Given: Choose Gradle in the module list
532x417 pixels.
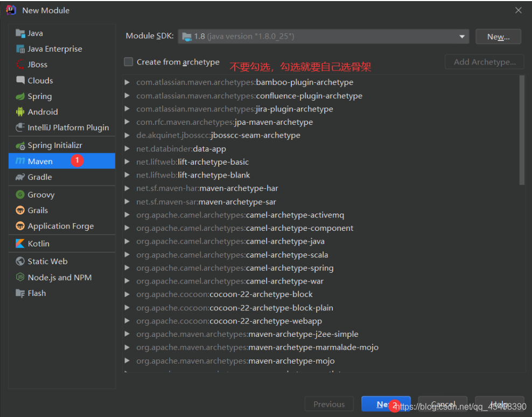Looking at the screenshot, I should click(62, 177).
